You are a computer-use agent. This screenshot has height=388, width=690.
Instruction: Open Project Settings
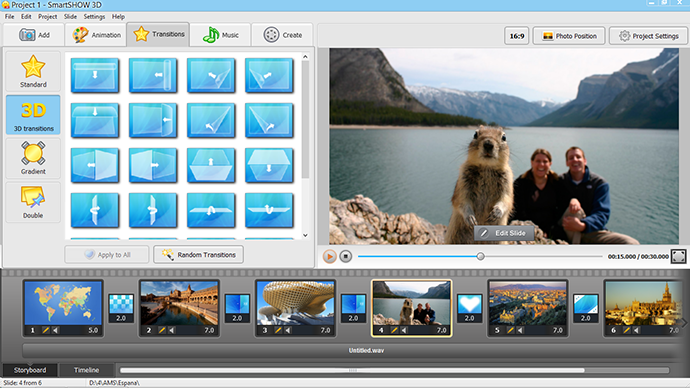(x=648, y=36)
